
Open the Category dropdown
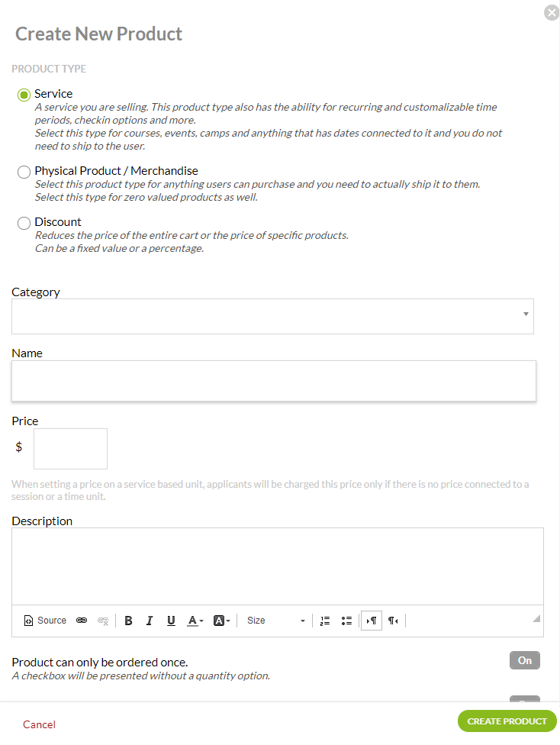272,316
